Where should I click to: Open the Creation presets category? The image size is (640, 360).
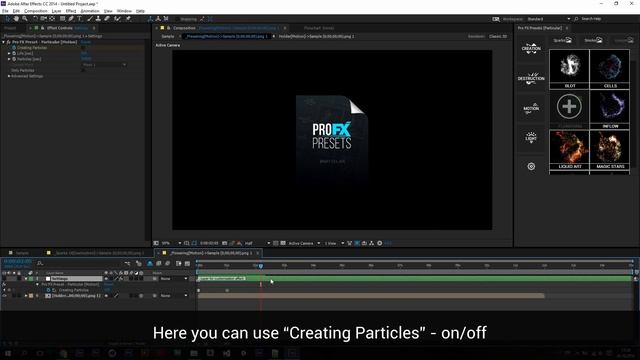coord(531,49)
